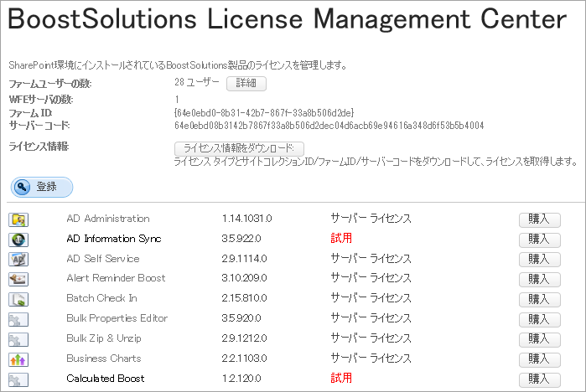The image size is (586, 392).
Task: Select the Batch Check In product name
Action: 102,298
